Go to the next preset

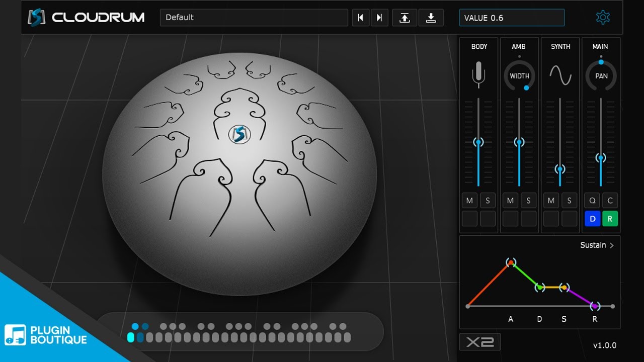click(x=379, y=18)
